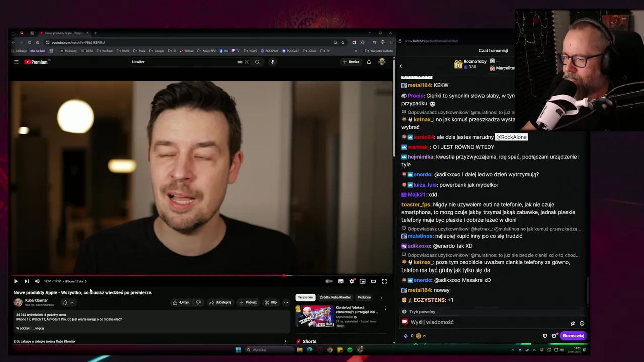The image size is (644, 362).
Task: Open the ROCKPLAY bookmark
Action: [269, 51]
